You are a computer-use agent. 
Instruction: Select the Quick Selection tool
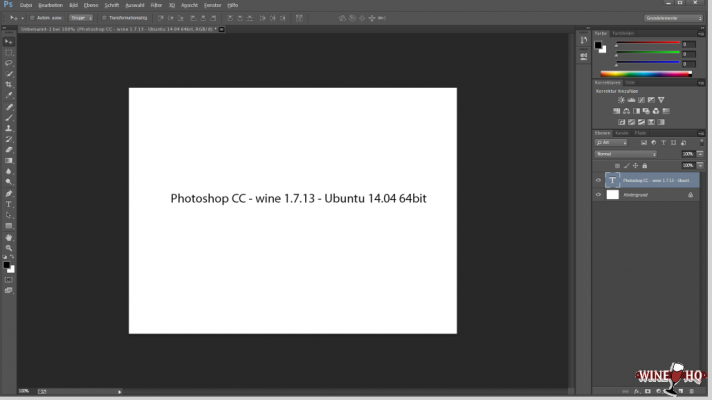tap(9, 74)
